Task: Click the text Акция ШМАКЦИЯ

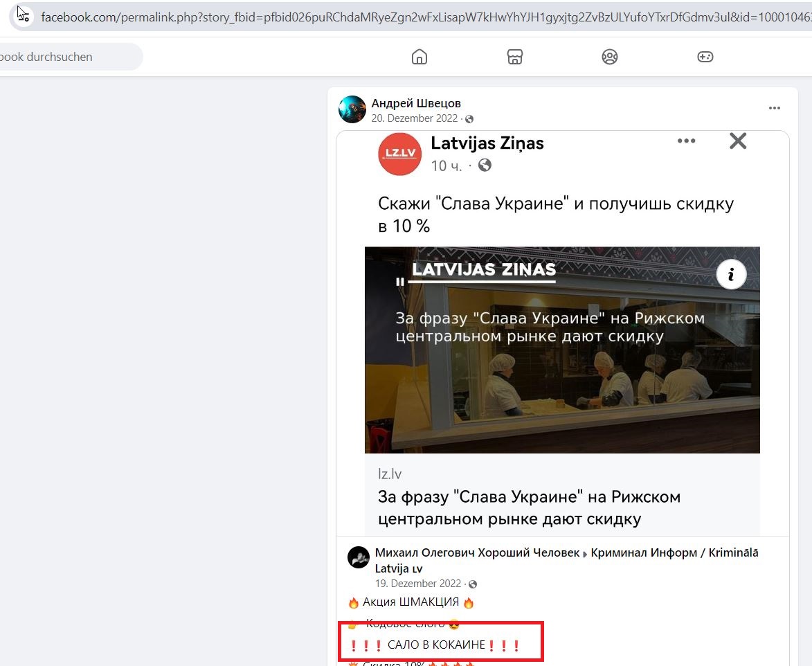Action: 410,602
